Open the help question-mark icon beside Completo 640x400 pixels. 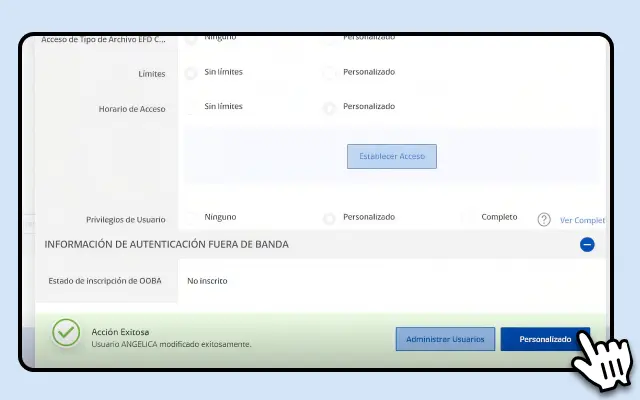[x=544, y=220]
